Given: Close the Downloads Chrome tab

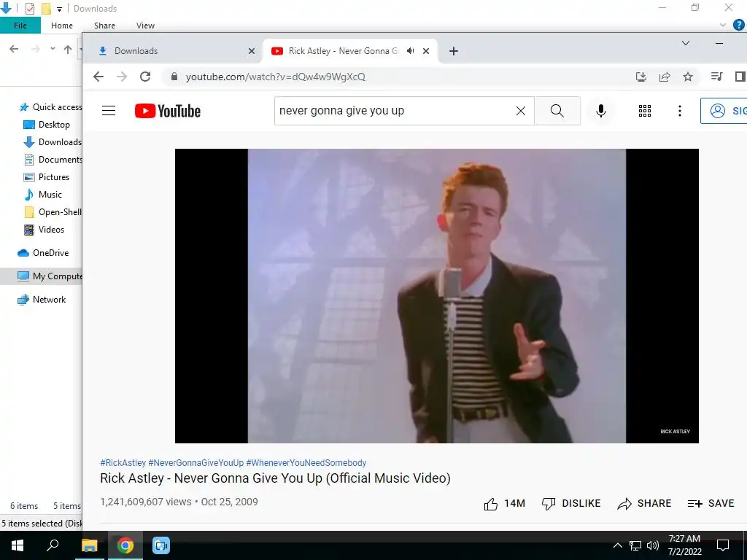Looking at the screenshot, I should pos(252,51).
